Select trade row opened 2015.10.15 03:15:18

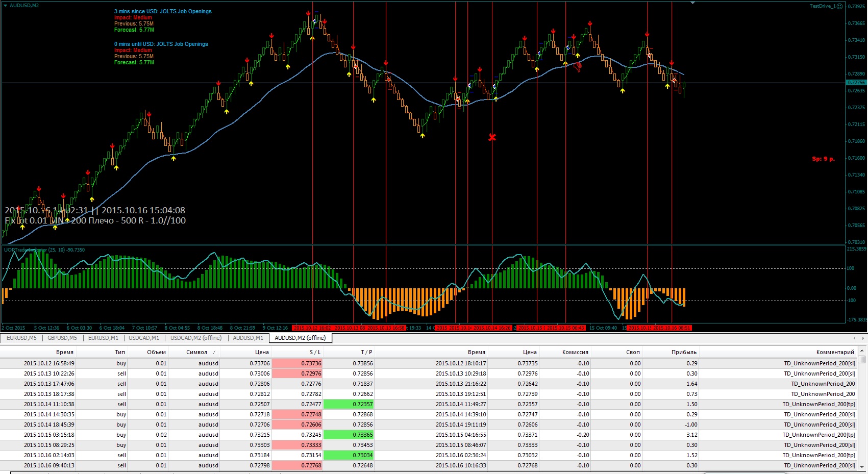[429, 435]
